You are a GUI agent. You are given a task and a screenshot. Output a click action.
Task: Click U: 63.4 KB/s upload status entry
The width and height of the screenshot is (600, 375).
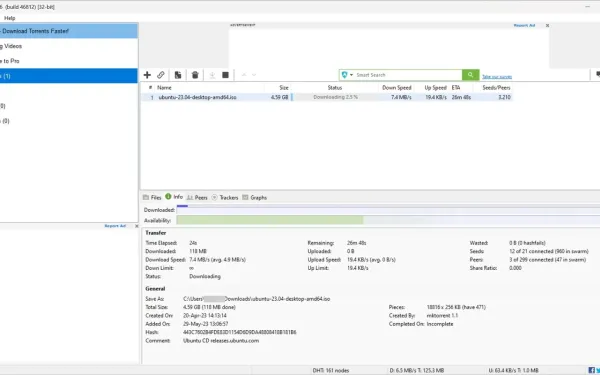point(514,370)
